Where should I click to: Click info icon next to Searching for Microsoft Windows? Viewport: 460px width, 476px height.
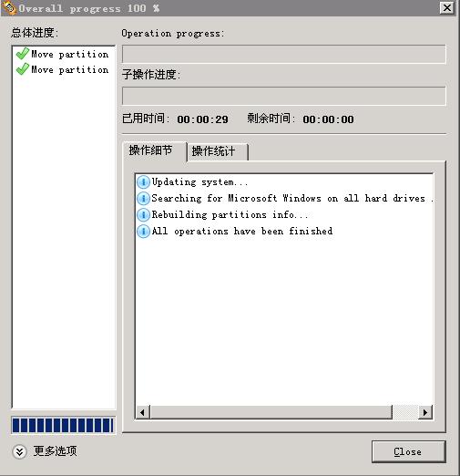tap(143, 198)
